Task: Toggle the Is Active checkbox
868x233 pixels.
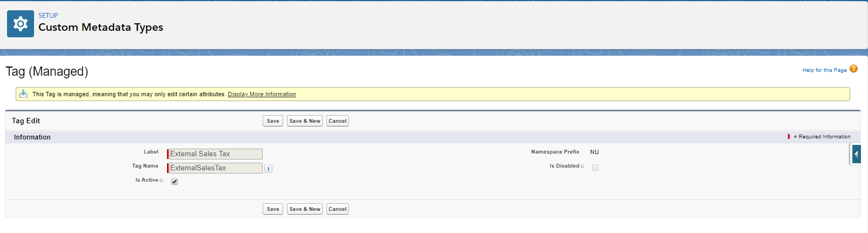Action: (x=175, y=182)
